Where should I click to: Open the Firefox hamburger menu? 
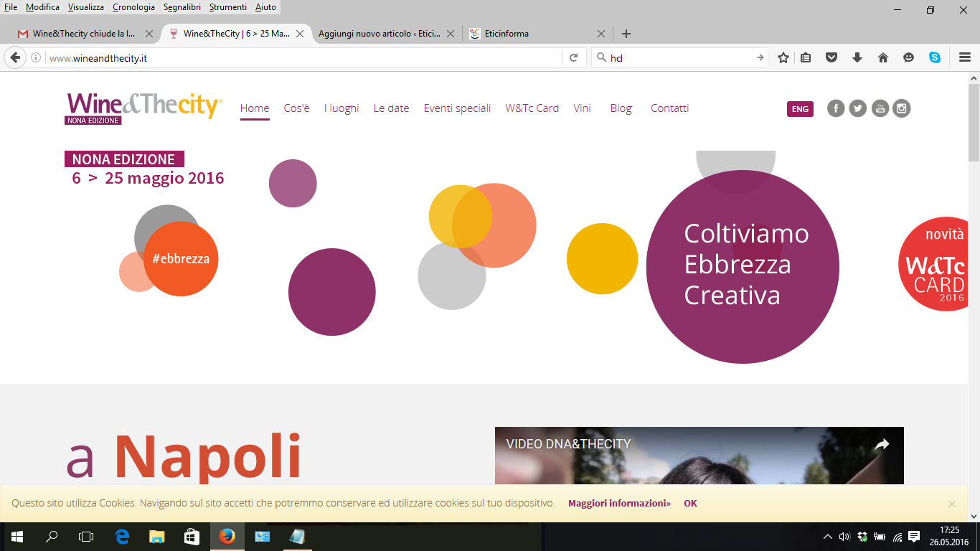tap(965, 58)
